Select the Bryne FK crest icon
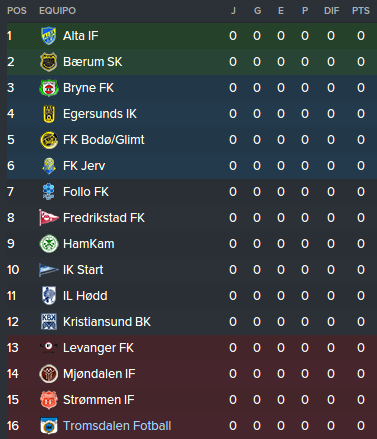This screenshot has height=439, width=377. click(x=49, y=88)
